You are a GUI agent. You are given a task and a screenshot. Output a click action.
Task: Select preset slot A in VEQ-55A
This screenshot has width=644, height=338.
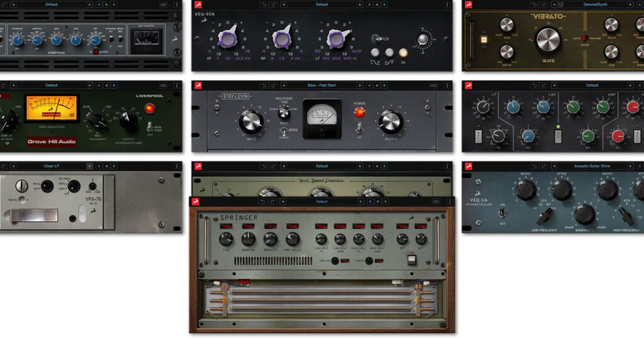tap(369, 4)
